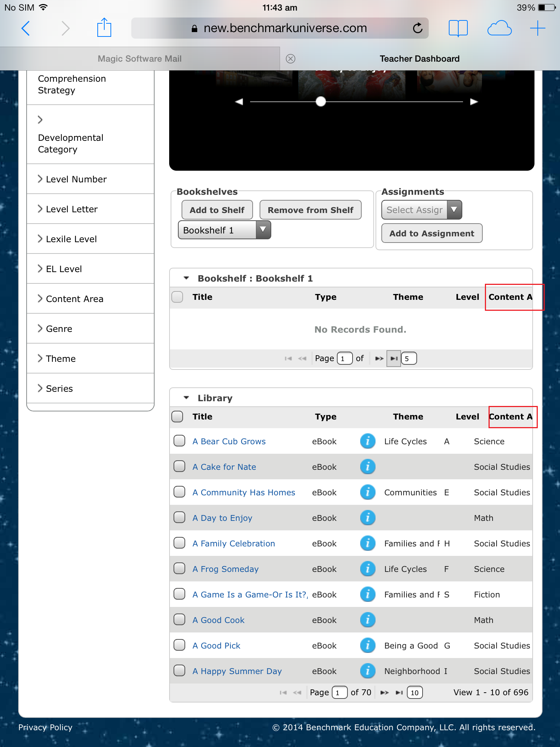Viewport: 560px width, 747px height.
Task: Carousel previous arrow in the viewer
Action: [239, 102]
